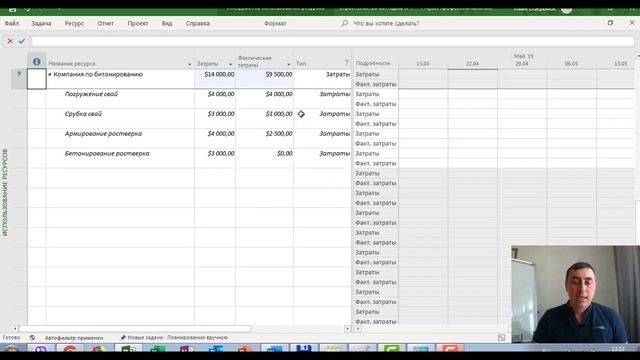Click the $0,00 actual cost cell

[x=264, y=158]
